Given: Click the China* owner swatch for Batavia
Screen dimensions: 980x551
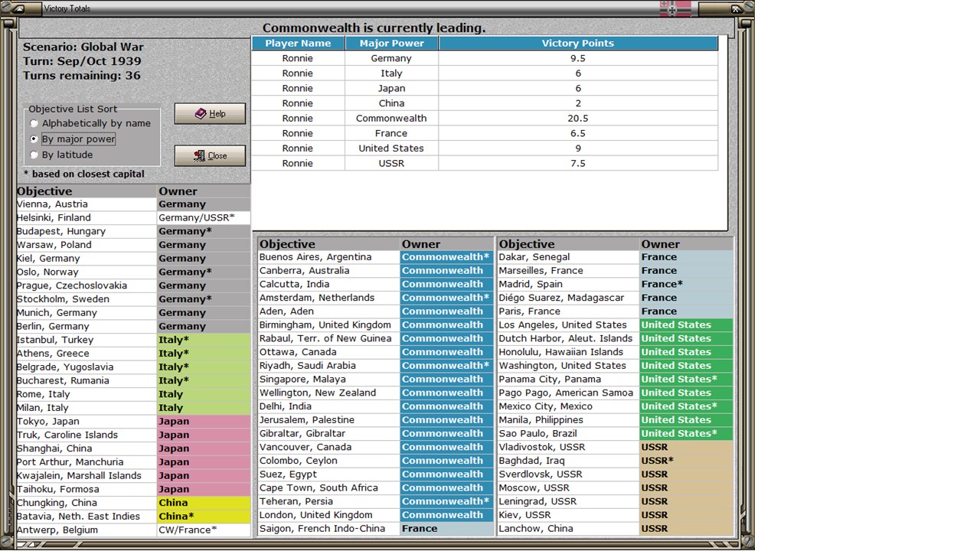Looking at the screenshot, I should [x=204, y=517].
